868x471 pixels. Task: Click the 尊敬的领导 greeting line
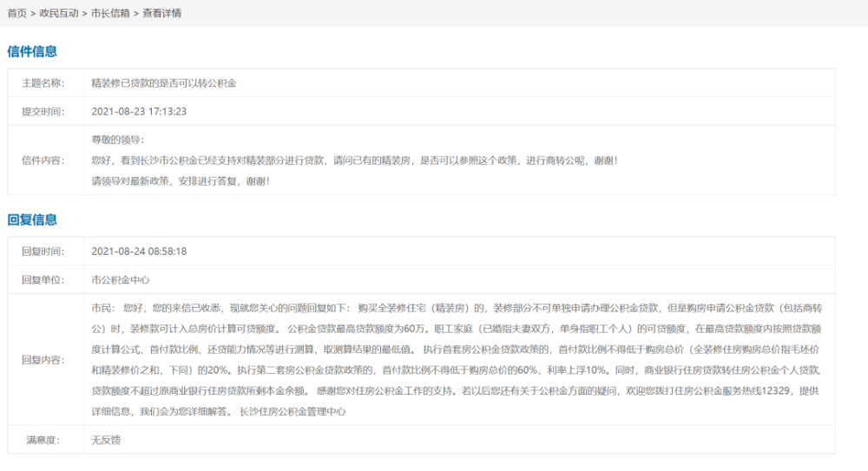pyautogui.click(x=117, y=140)
